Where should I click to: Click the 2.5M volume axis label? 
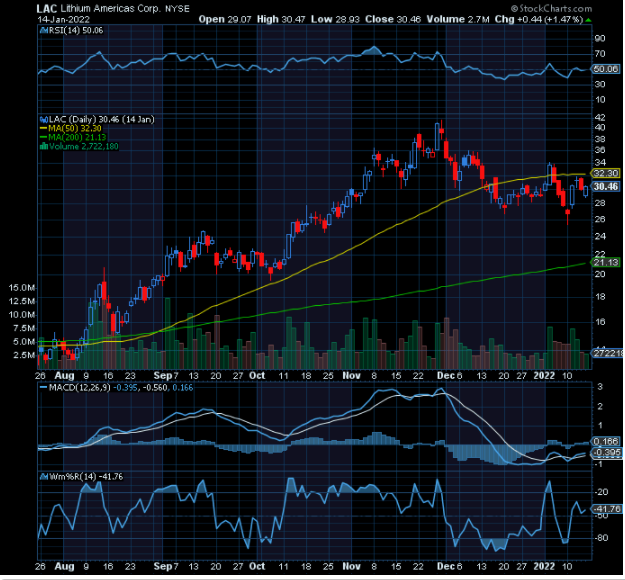tap(24, 355)
